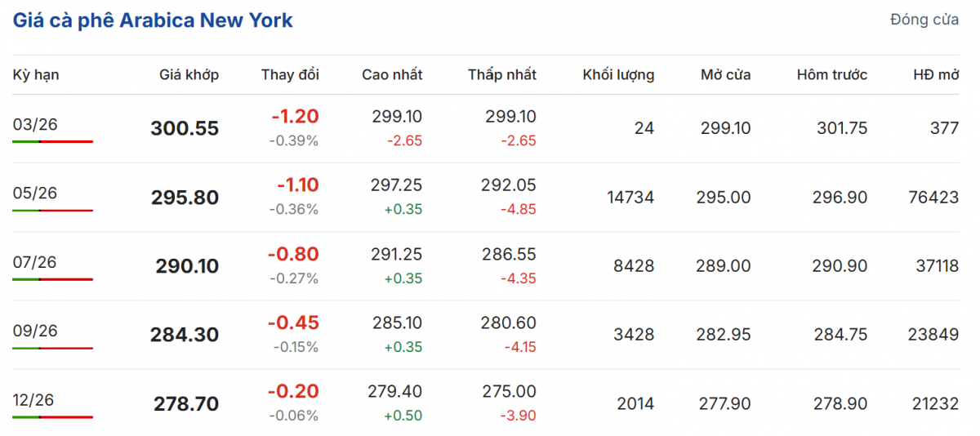This screenshot has width=980, height=436.
Task: Click the 'Hôm trước' column header
Action: [x=831, y=75]
